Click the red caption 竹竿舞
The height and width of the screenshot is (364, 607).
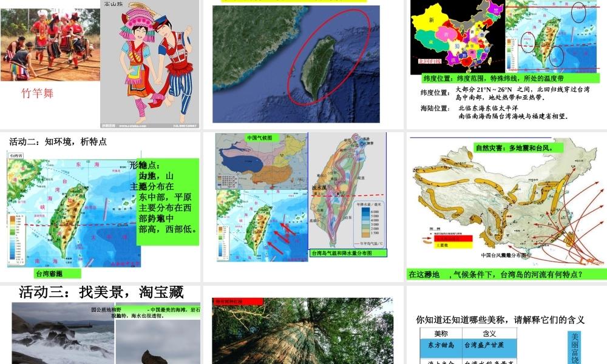click(x=37, y=93)
